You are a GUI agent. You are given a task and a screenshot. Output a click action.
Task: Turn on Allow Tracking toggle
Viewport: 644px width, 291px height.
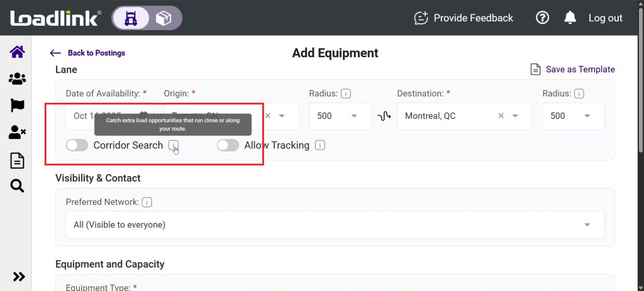[x=228, y=145]
